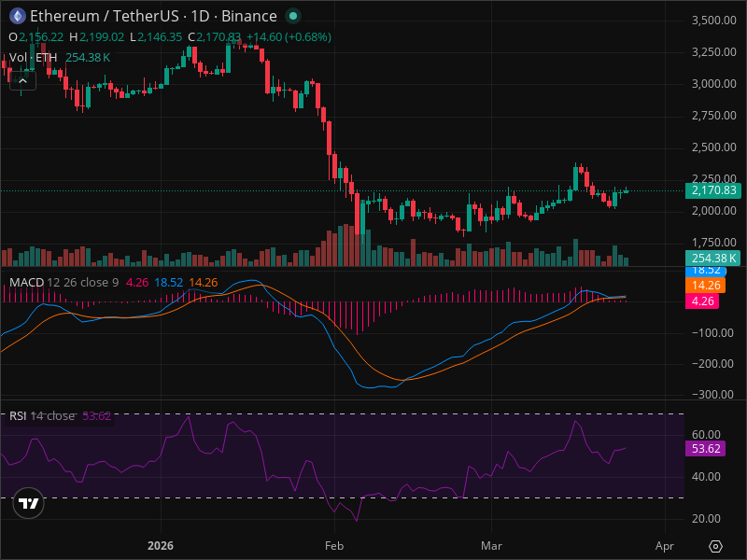
Task: Click the 2,500.00 price axis label
Action: [713, 147]
